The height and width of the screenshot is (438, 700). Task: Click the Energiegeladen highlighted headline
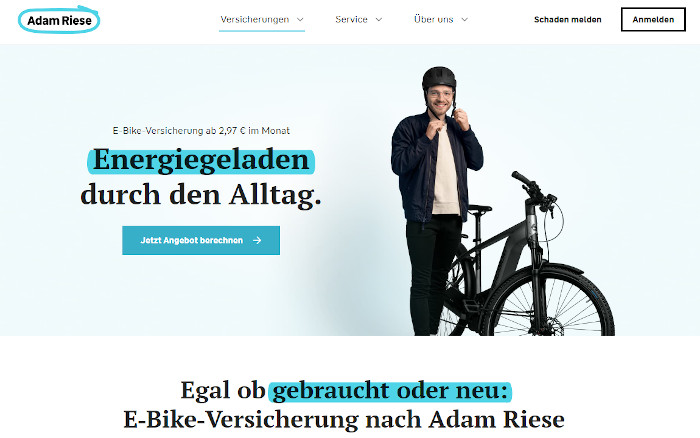pos(201,160)
